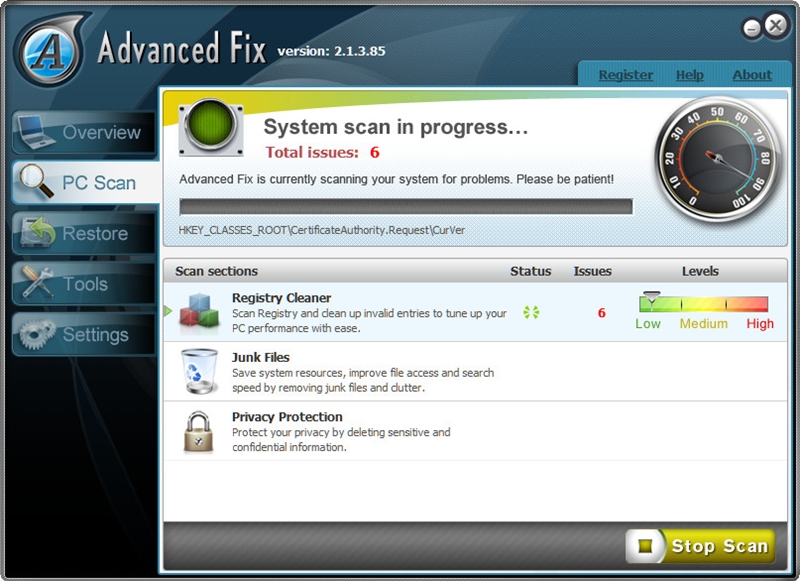Click the Low-Medium-High level meter
This screenshot has width=800, height=581.
pyautogui.click(x=704, y=304)
